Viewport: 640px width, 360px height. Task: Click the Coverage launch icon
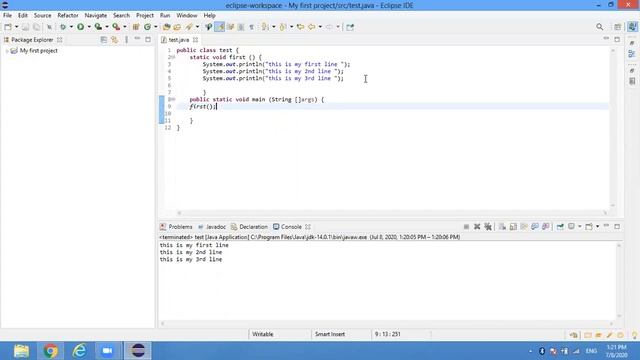coord(98,27)
